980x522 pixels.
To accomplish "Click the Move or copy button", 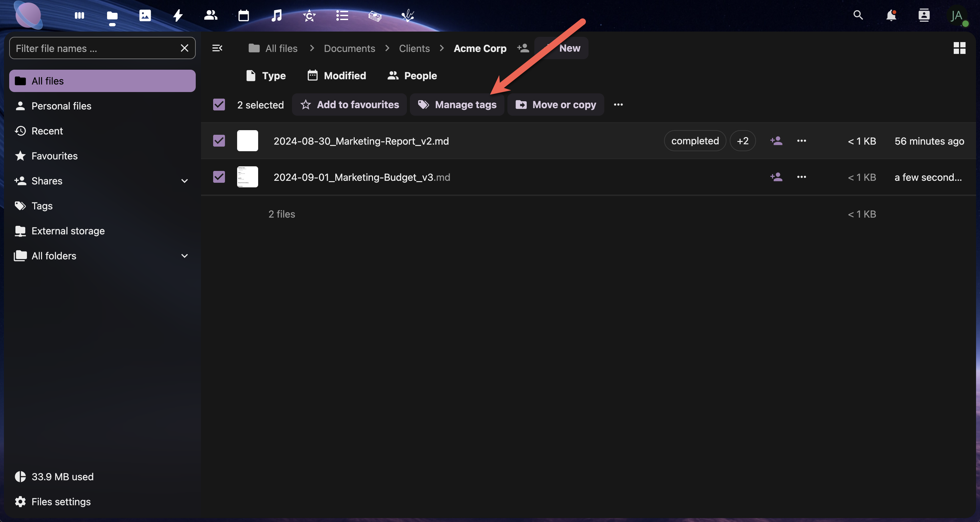I will pyautogui.click(x=555, y=105).
